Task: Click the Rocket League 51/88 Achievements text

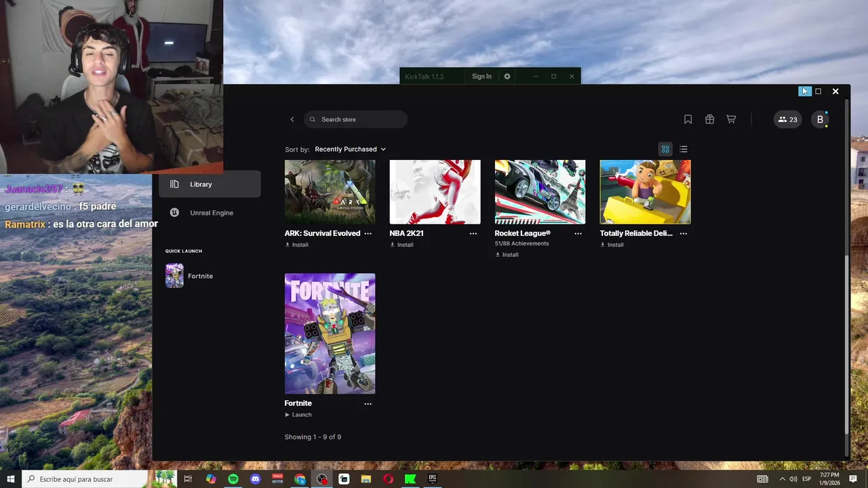Action: [x=521, y=243]
